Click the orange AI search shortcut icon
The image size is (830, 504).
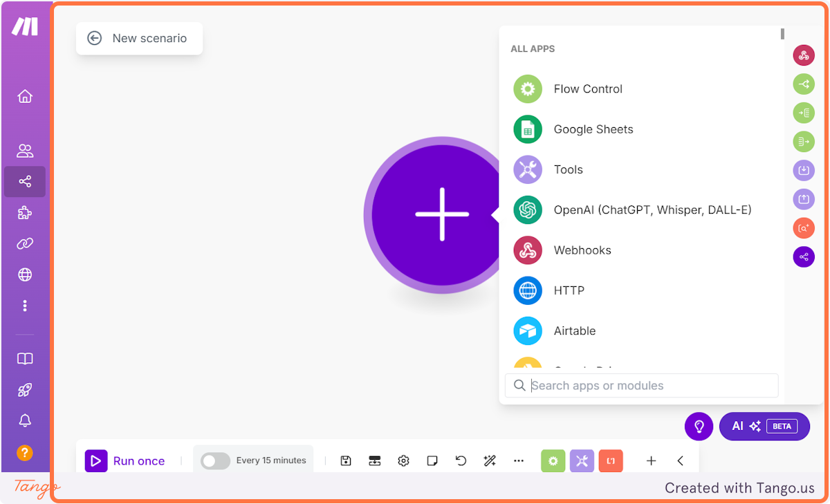coord(804,227)
